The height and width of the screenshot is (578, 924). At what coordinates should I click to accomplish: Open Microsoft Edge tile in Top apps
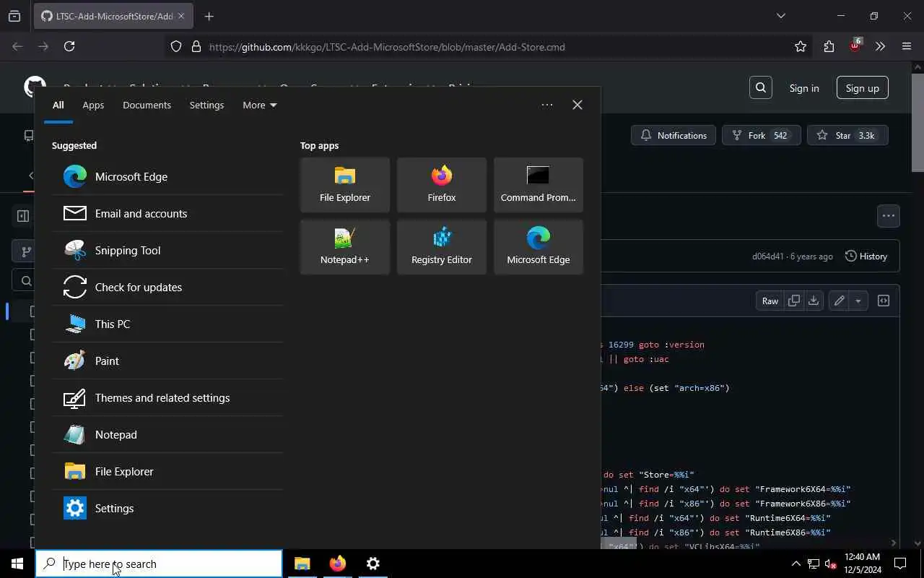539,247
